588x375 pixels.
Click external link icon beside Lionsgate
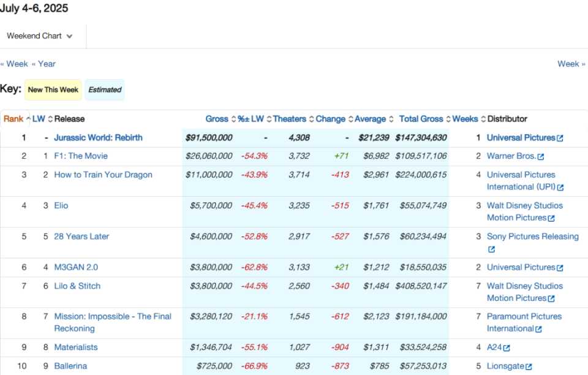pos(529,367)
